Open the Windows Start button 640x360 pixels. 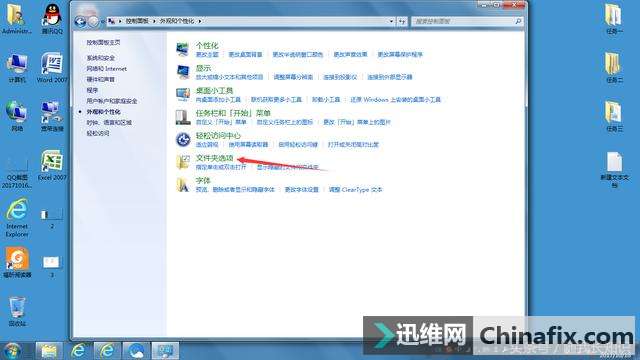[12, 351]
